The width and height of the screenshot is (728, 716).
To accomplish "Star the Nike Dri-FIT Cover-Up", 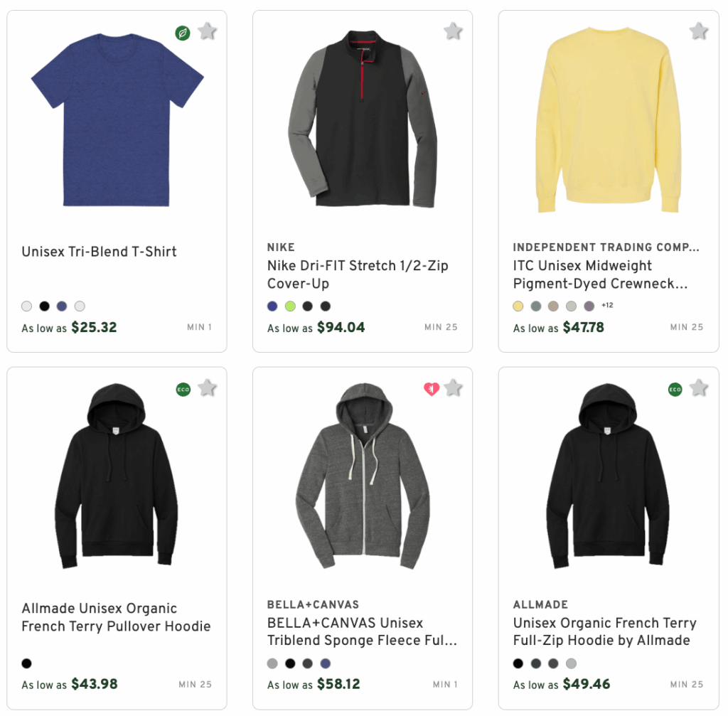I will tap(453, 31).
